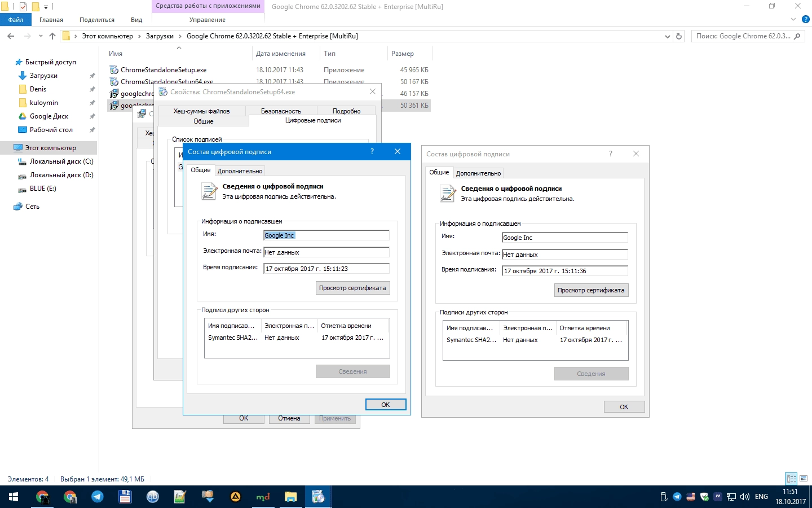Open Windows Start menu

point(14,497)
